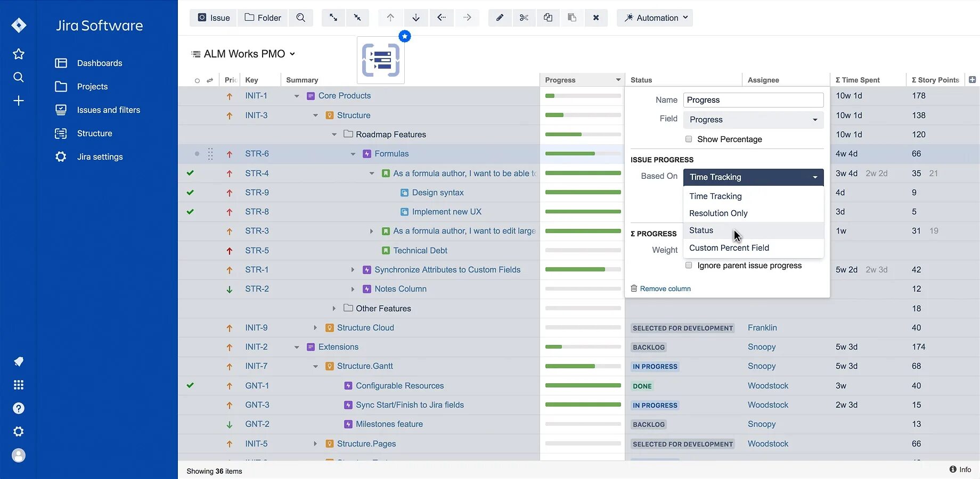Check Ignore parent issue progress

(689, 265)
